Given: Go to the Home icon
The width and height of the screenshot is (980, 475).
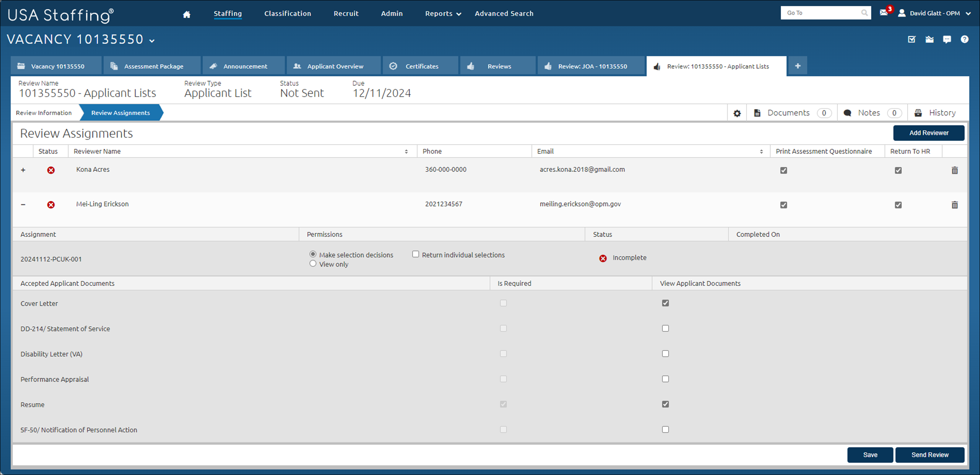Looking at the screenshot, I should [x=187, y=14].
